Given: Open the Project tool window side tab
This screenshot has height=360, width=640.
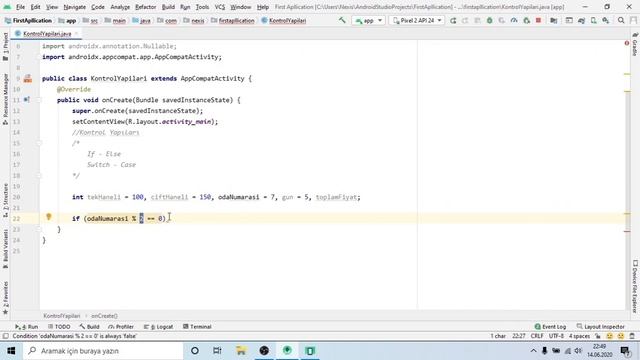Looking at the screenshot, I should coord(5,47).
